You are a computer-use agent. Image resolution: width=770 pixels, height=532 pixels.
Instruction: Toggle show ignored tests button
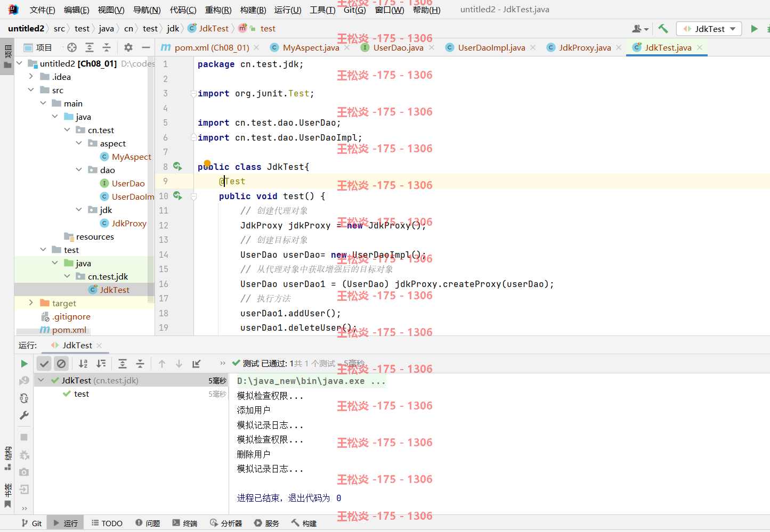pyautogui.click(x=61, y=364)
